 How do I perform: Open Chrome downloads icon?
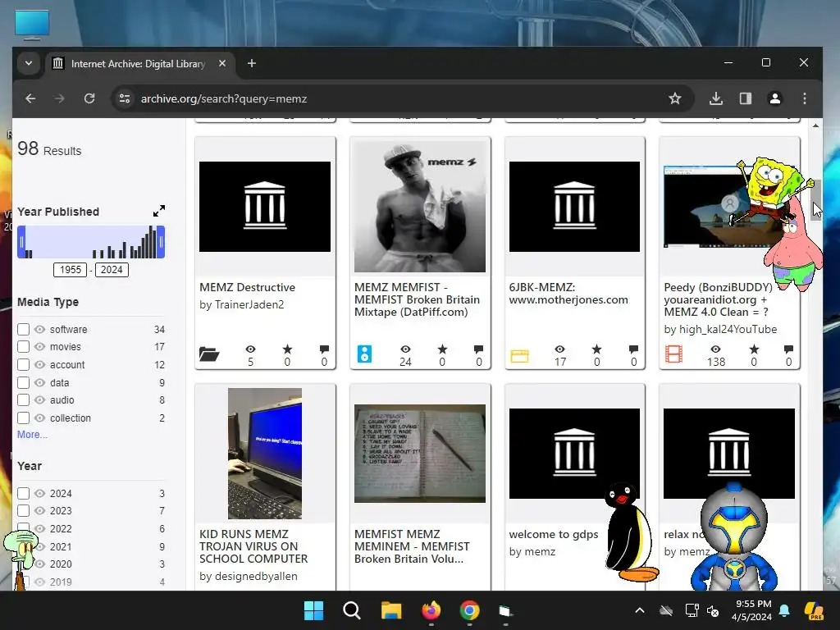715,98
